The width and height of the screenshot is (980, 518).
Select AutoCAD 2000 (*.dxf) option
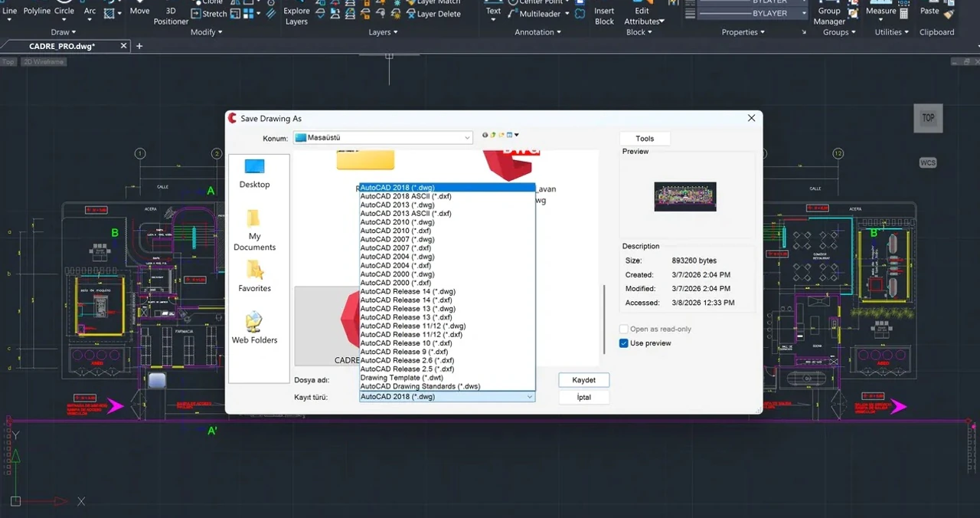pyautogui.click(x=447, y=283)
